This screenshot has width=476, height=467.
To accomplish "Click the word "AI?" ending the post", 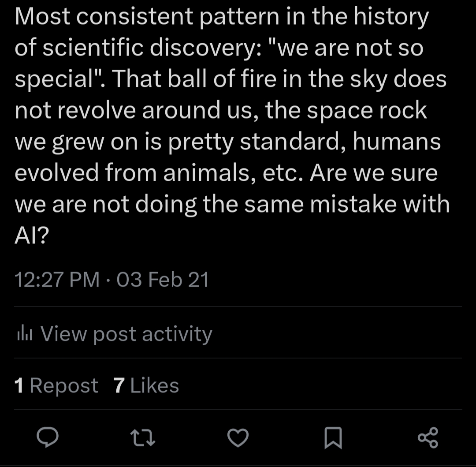I will click(32, 237).
